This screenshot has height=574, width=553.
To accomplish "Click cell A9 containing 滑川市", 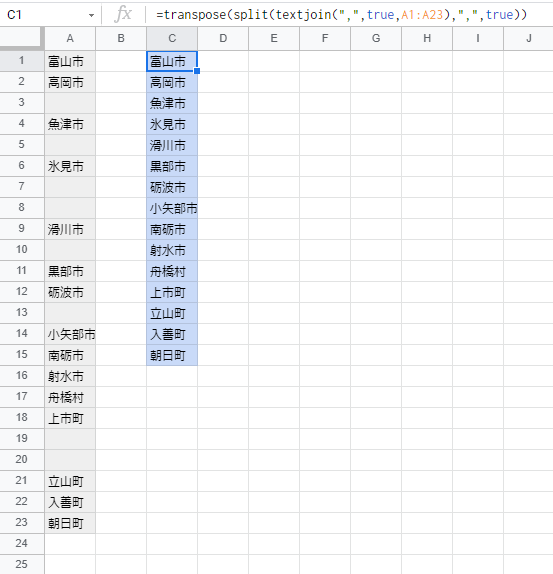I will tap(70, 229).
